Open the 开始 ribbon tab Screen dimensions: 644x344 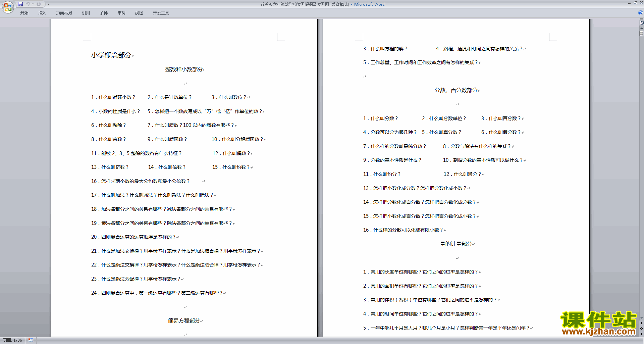tap(24, 13)
